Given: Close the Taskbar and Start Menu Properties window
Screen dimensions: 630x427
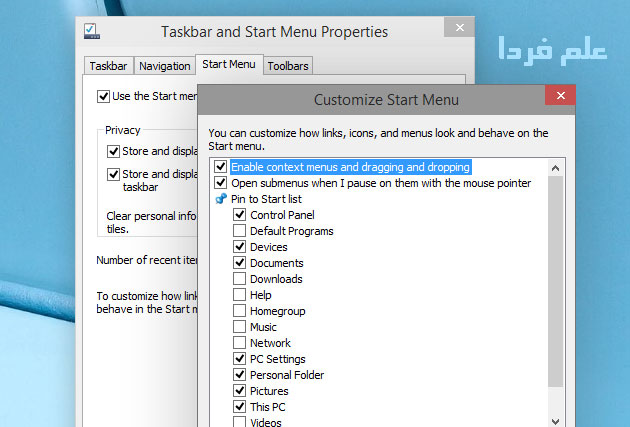Looking at the screenshot, I should click(x=459, y=29).
